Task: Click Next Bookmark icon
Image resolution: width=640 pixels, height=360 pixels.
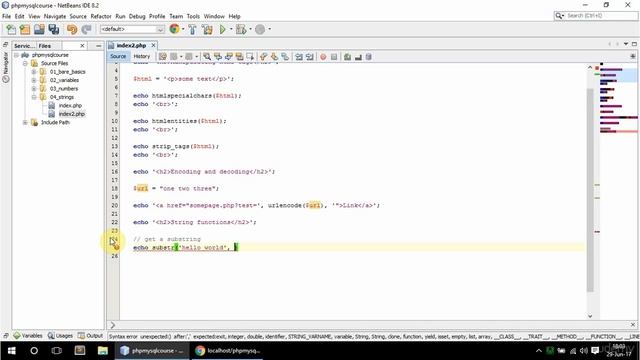Action: click(x=274, y=57)
